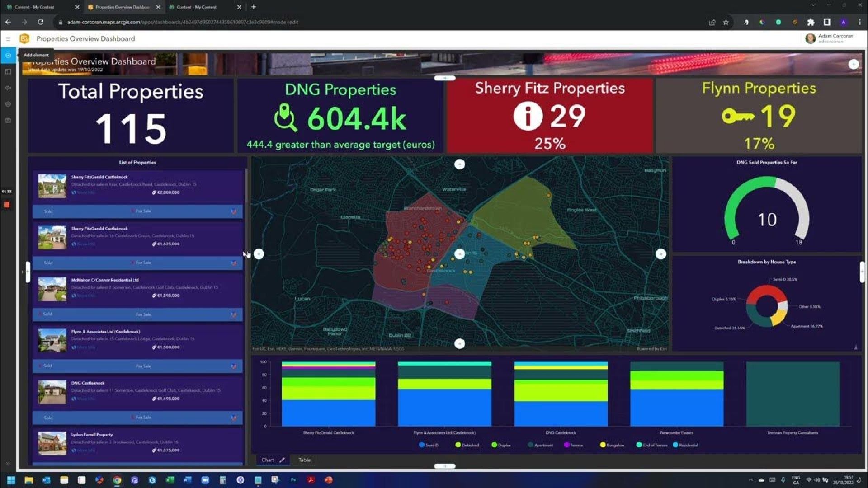Viewport: 868px width, 488px height.
Task: Expand the sidebar using bottom double chevron
Action: pos(8,463)
